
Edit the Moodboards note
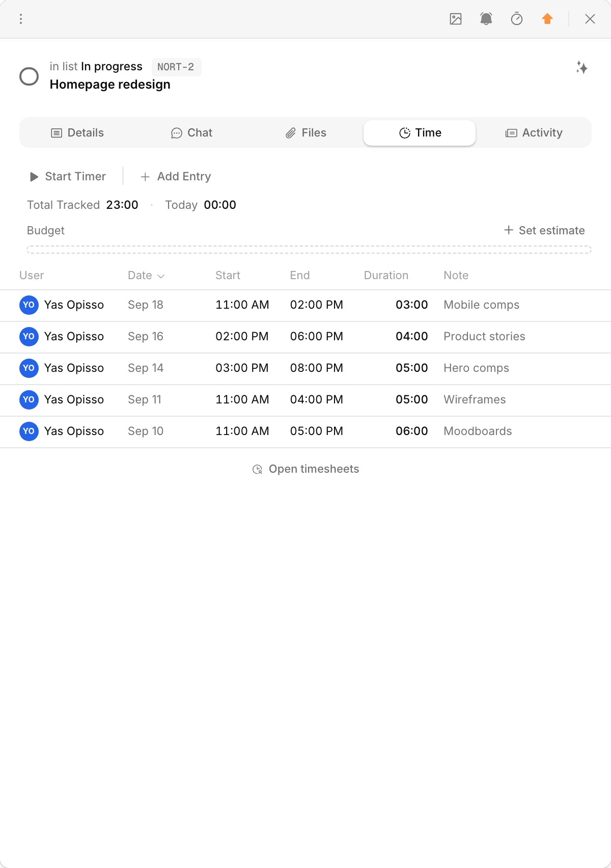point(478,431)
